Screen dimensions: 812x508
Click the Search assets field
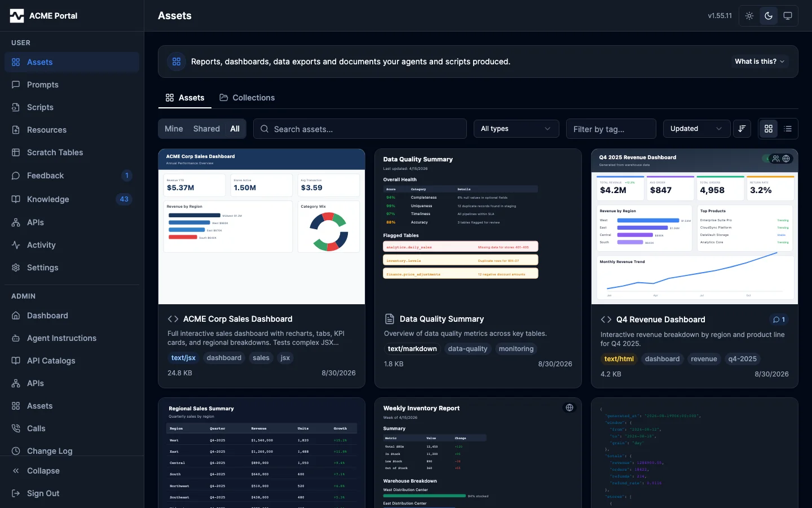pyautogui.click(x=360, y=129)
